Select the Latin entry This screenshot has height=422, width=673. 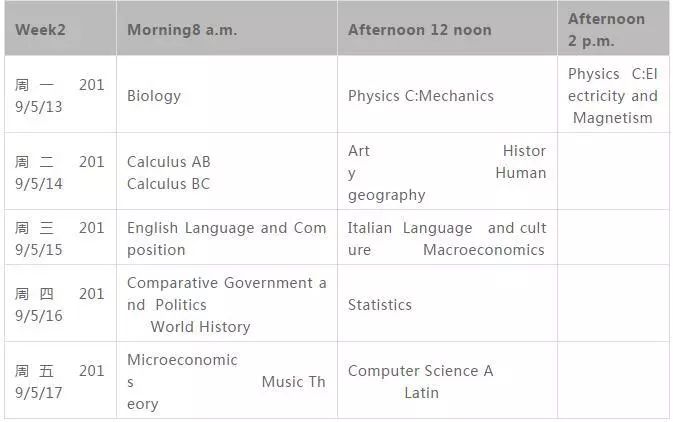[421, 393]
